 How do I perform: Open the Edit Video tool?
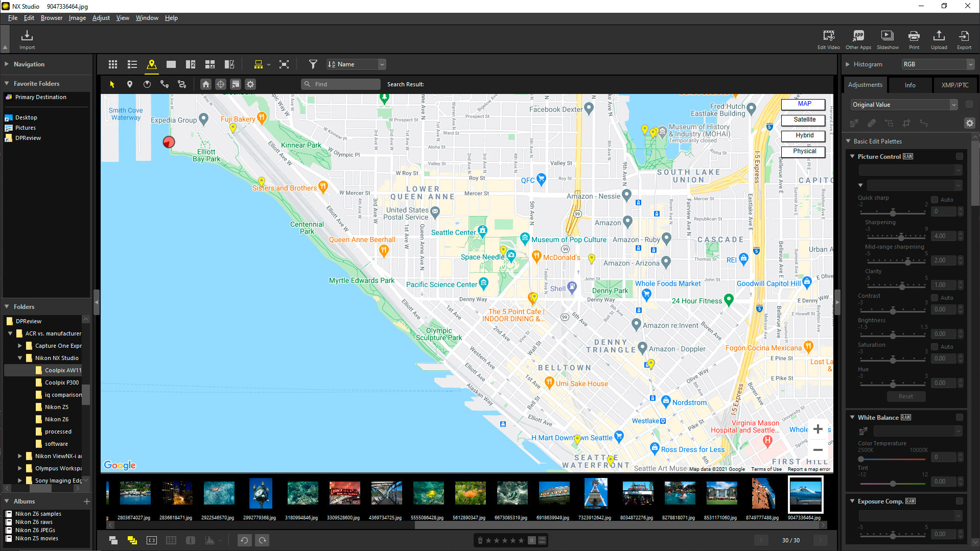pyautogui.click(x=828, y=39)
